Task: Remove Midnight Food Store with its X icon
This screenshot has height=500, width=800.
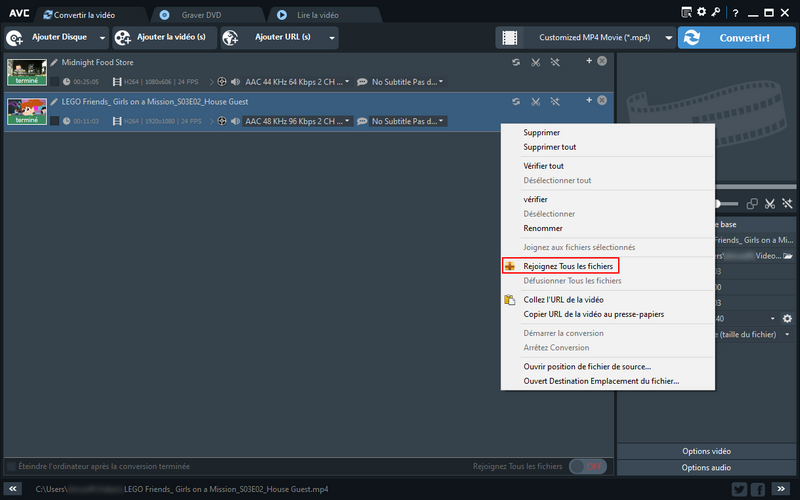Action: click(602, 61)
